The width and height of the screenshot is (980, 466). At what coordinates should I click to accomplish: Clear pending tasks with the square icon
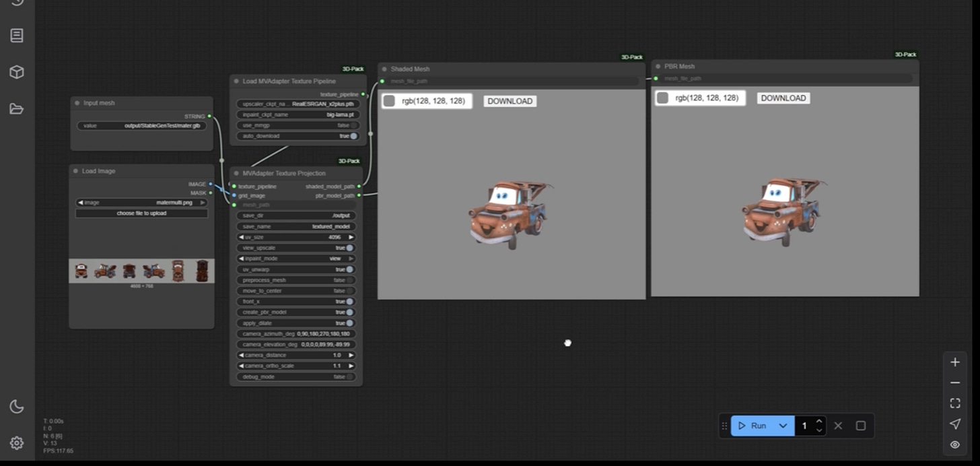tap(860, 426)
